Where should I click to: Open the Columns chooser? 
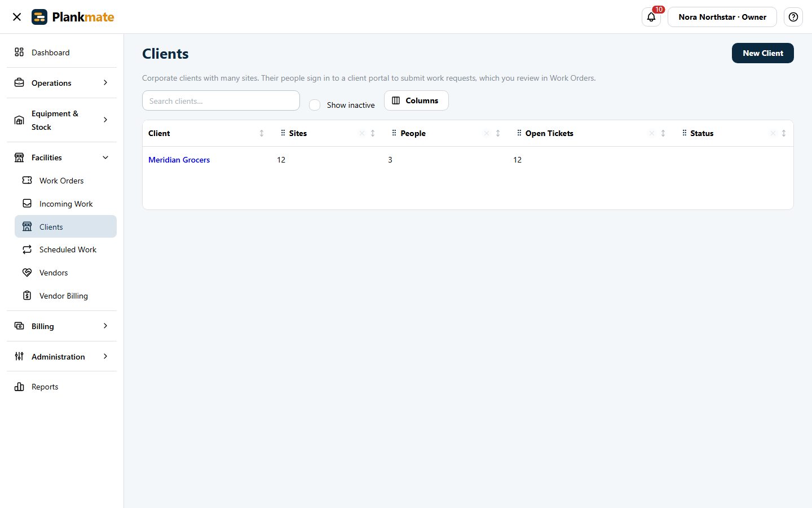(x=416, y=100)
